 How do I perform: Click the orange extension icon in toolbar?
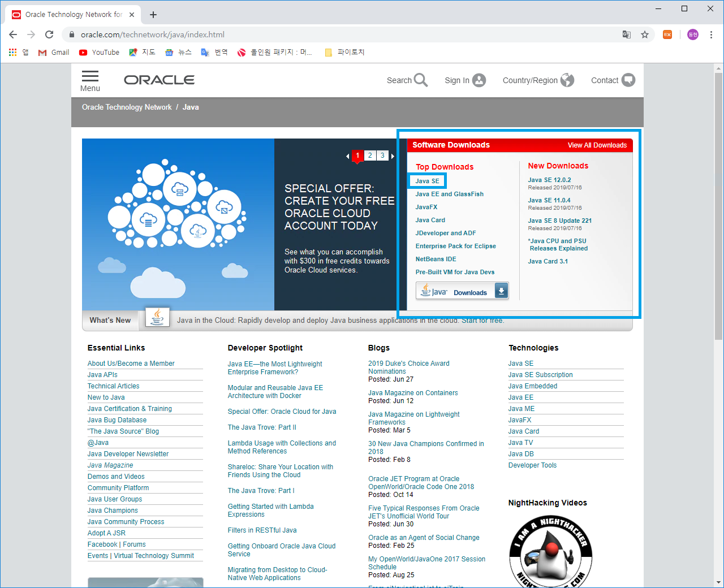(667, 34)
